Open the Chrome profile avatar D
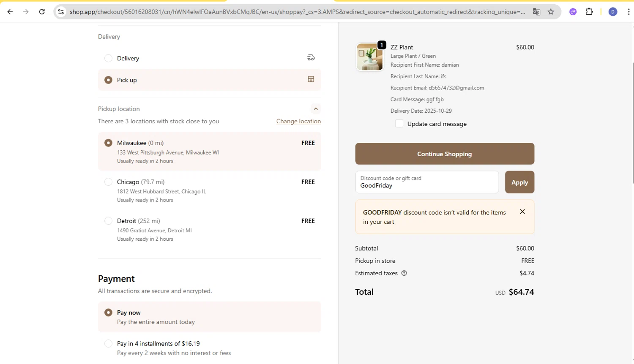This screenshot has width=634, height=364. (x=613, y=12)
